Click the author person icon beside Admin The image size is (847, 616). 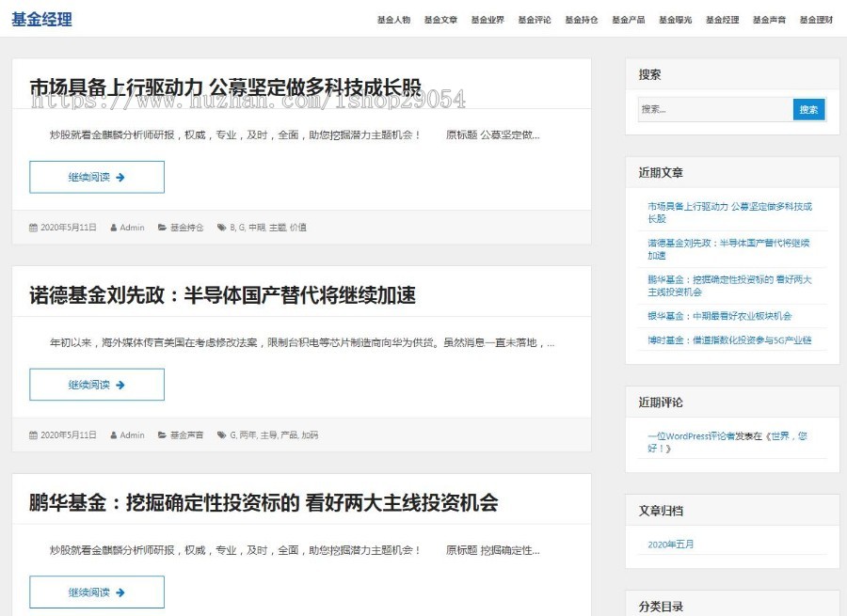113,227
